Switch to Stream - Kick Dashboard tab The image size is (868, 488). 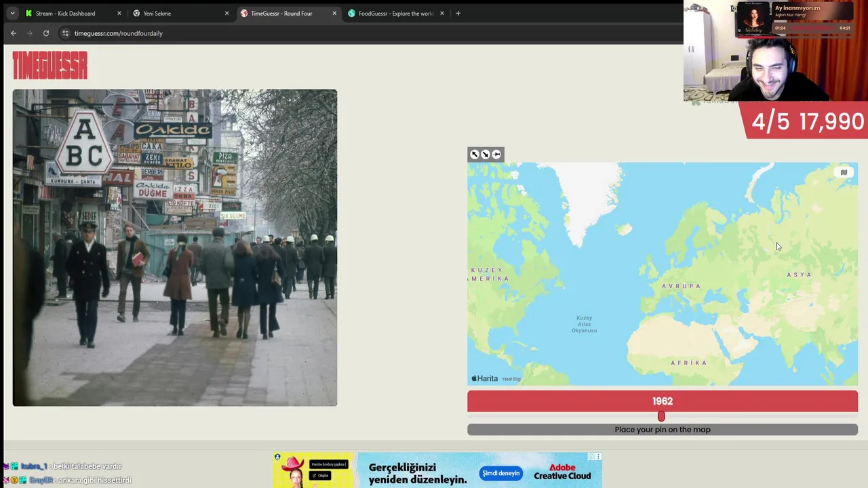click(73, 13)
